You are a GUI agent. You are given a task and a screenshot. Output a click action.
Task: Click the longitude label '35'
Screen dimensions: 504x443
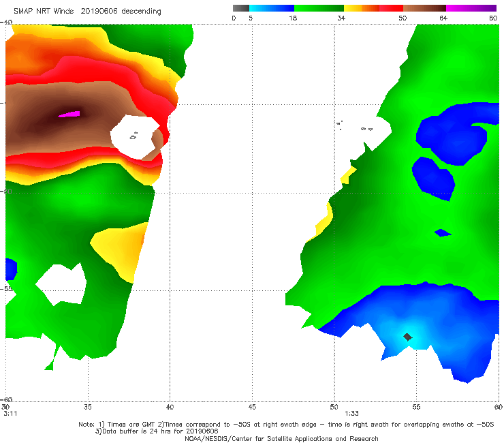(x=87, y=407)
